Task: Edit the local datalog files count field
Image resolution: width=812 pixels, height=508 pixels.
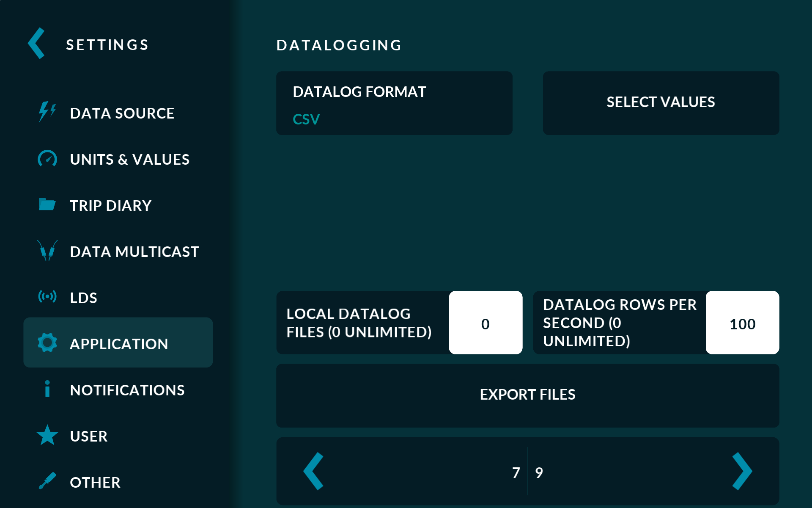Action: coord(486,323)
